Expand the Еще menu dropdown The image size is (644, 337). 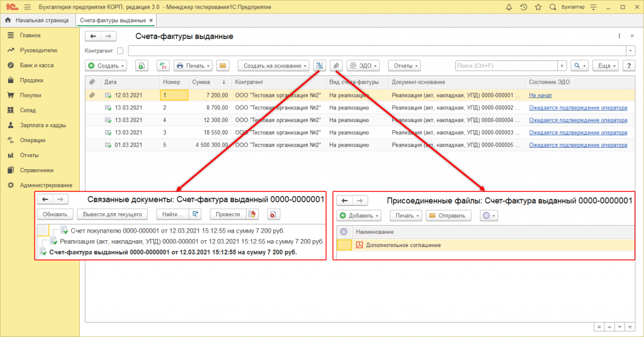coord(606,65)
